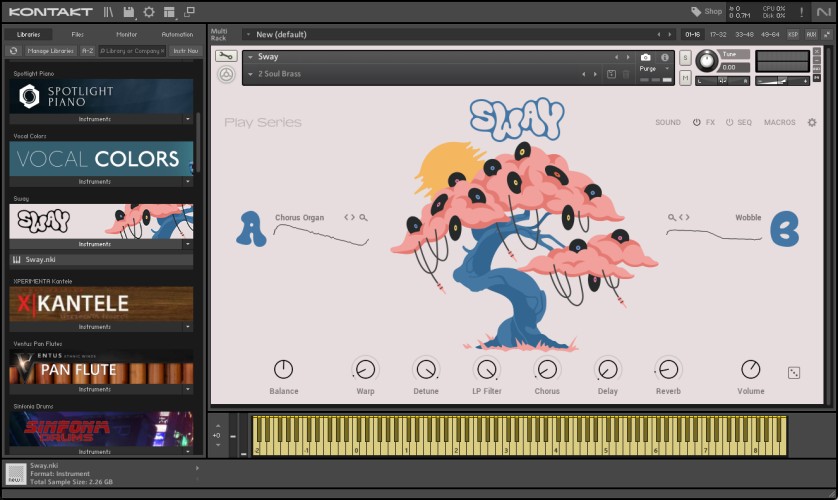The width and height of the screenshot is (838, 500).
Task: Select rack page 17-32
Action: (718, 34)
